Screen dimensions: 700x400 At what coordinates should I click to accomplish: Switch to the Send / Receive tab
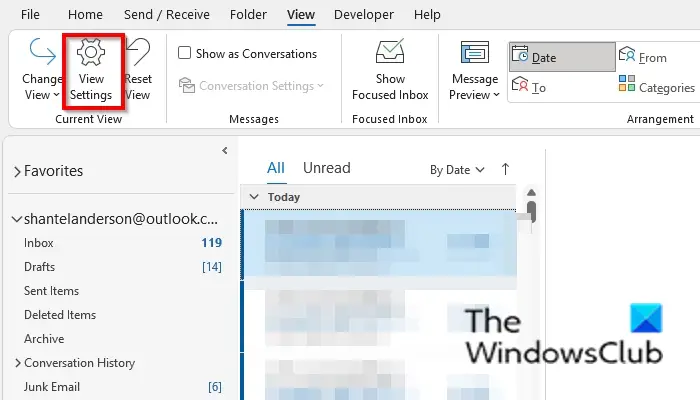click(167, 15)
